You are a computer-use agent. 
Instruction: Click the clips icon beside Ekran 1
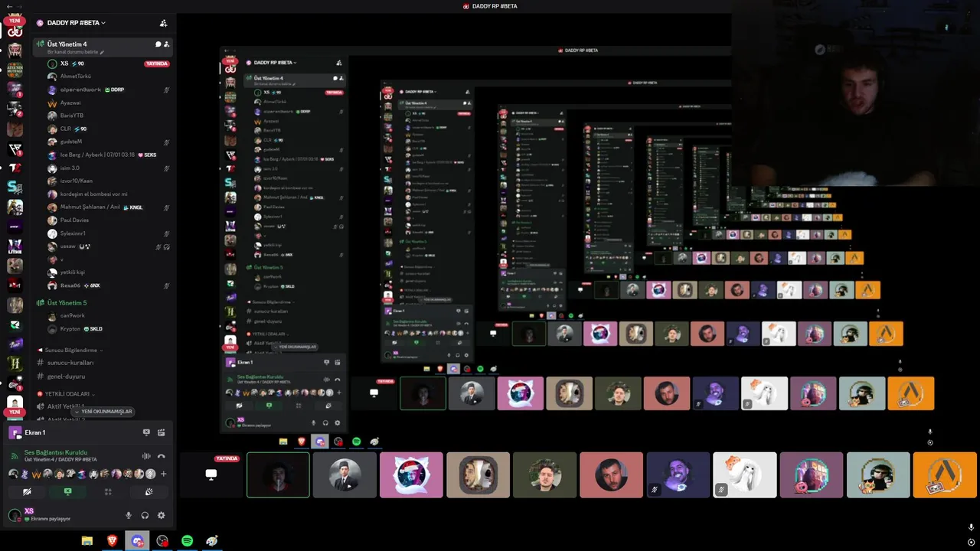click(162, 432)
